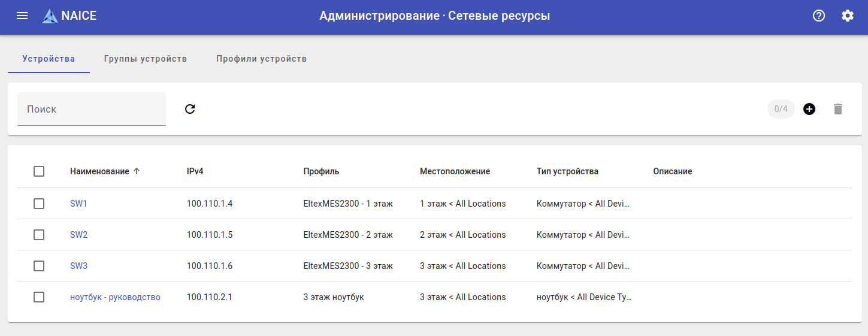Click the trash delete icon

pyautogui.click(x=838, y=109)
